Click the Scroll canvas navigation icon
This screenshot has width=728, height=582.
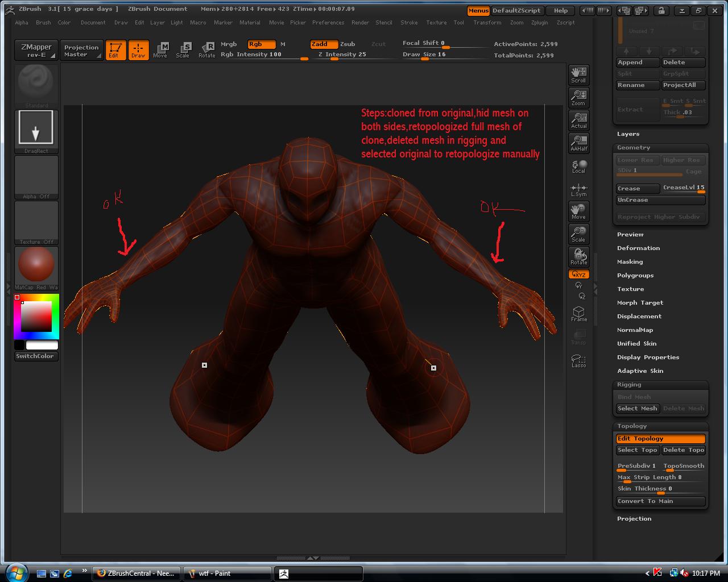pyautogui.click(x=578, y=75)
